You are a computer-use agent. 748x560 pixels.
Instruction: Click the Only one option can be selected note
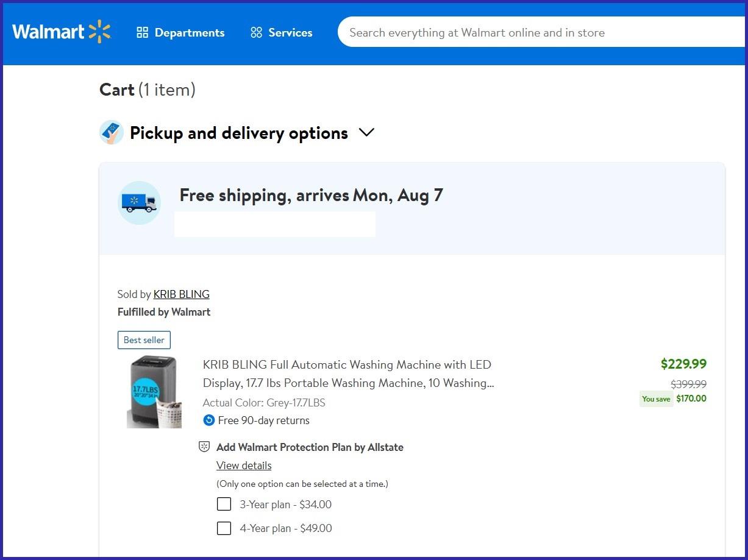[302, 484]
